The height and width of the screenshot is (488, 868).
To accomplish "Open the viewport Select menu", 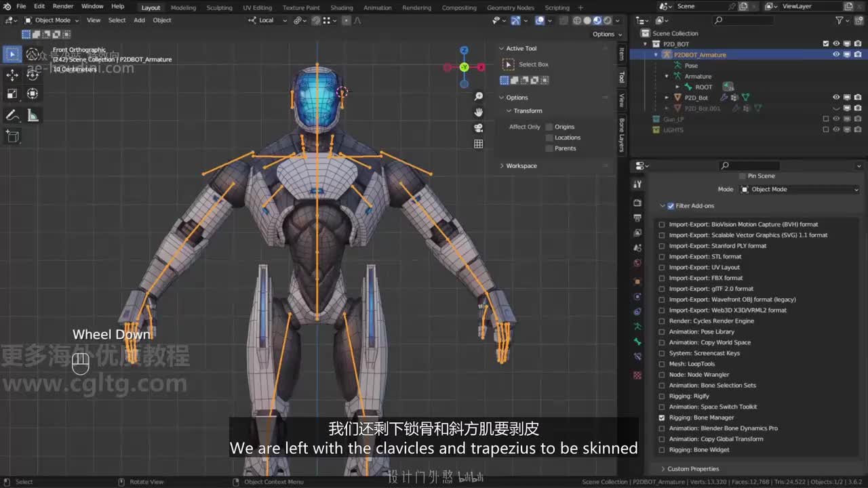I will pos(117,20).
